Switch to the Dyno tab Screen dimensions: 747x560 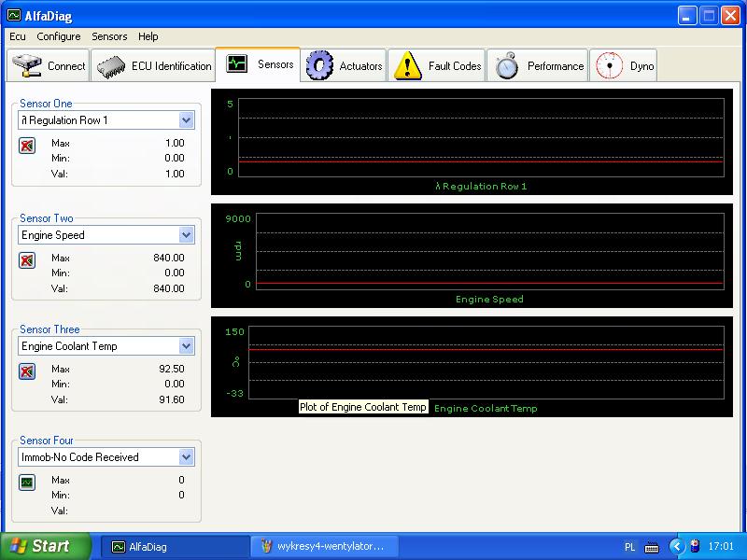pos(624,65)
